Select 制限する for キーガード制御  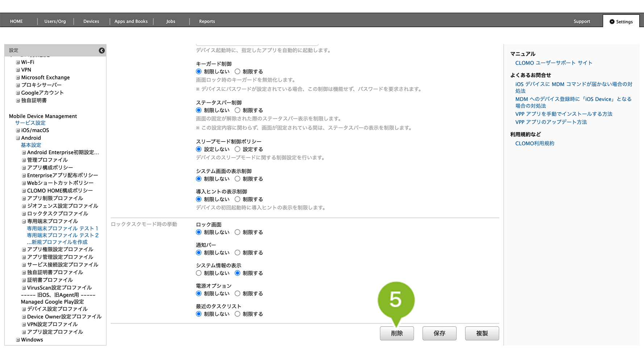click(238, 72)
